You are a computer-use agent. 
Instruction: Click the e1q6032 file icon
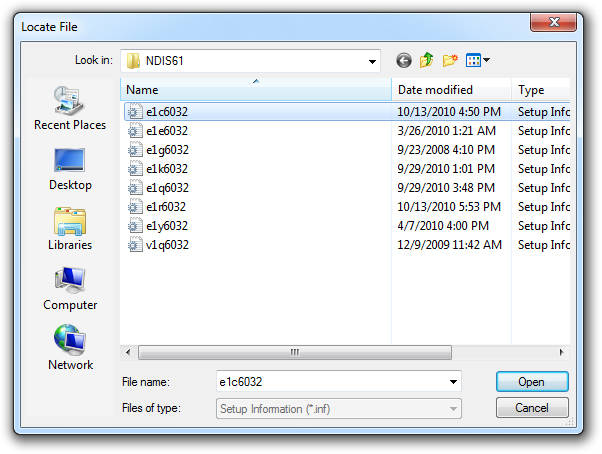(x=134, y=188)
